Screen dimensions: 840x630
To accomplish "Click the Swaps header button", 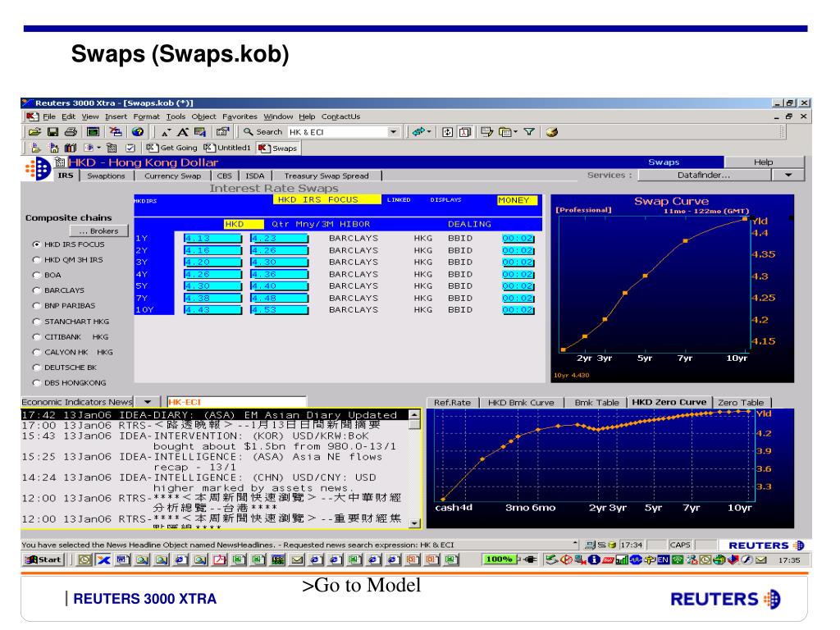I will pyautogui.click(x=664, y=162).
